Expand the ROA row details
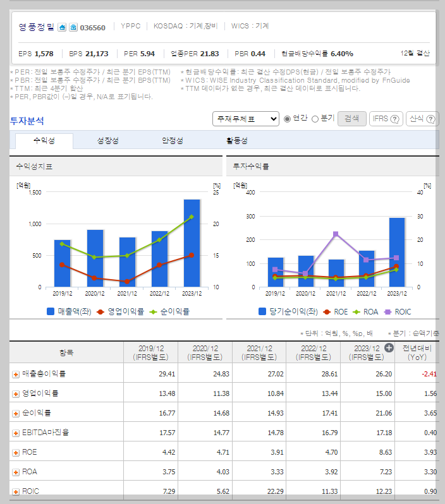445x504 pixels. tap(15, 472)
